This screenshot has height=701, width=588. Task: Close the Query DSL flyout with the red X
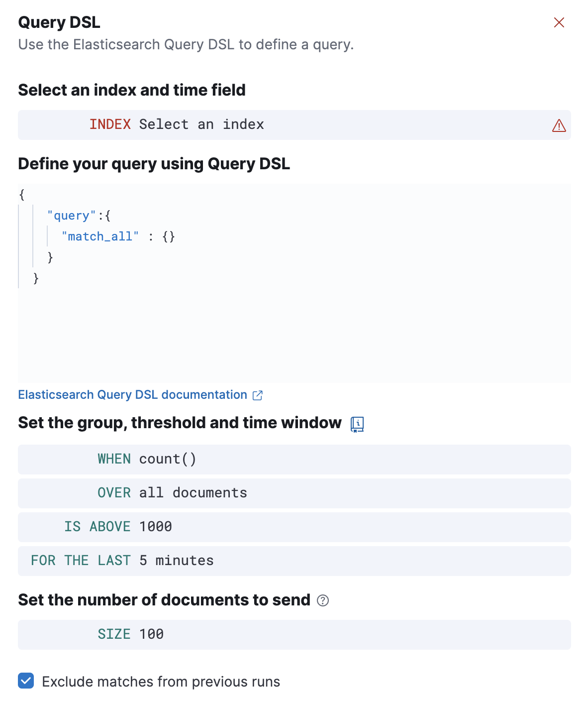tap(559, 22)
